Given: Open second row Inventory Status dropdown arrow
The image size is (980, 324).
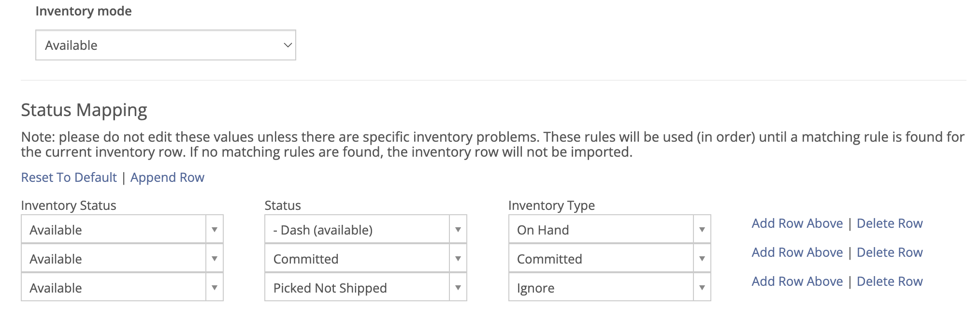Looking at the screenshot, I should 214,259.
